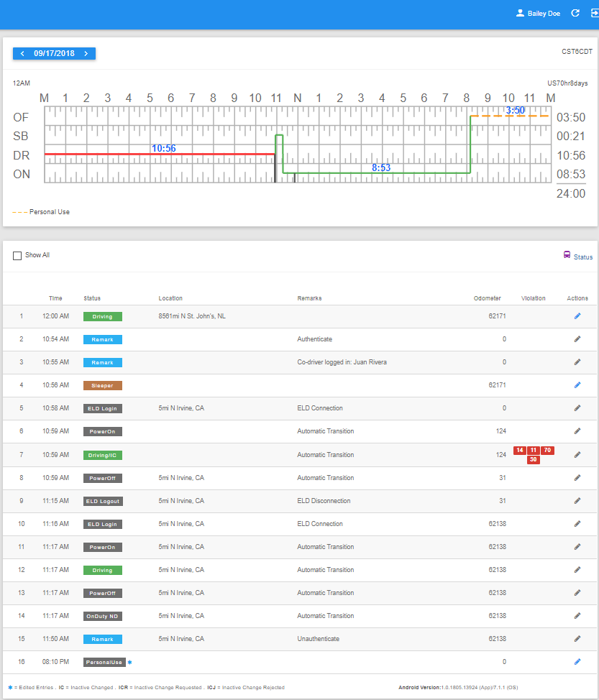Click orange dashed Personal Use line on graph

click(x=509, y=116)
